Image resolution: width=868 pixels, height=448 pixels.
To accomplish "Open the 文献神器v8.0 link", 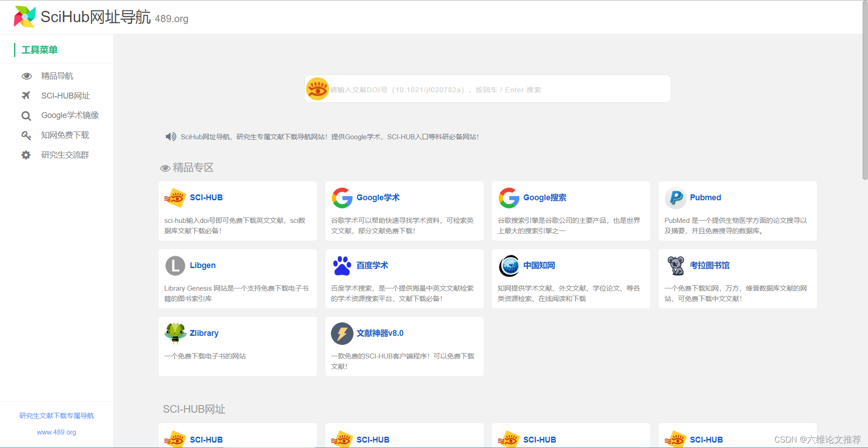I will (380, 333).
